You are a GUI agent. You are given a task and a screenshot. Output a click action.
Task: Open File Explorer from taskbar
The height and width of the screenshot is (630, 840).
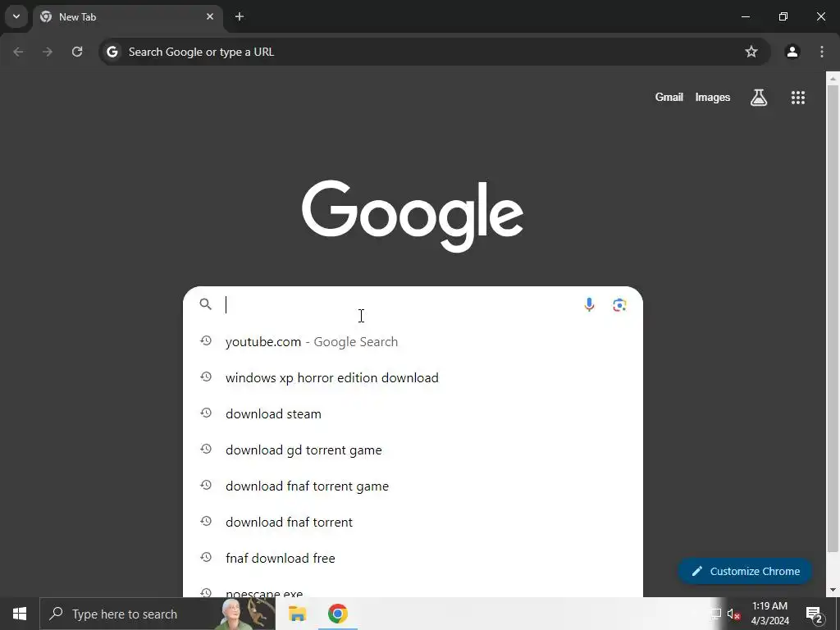[x=297, y=614]
